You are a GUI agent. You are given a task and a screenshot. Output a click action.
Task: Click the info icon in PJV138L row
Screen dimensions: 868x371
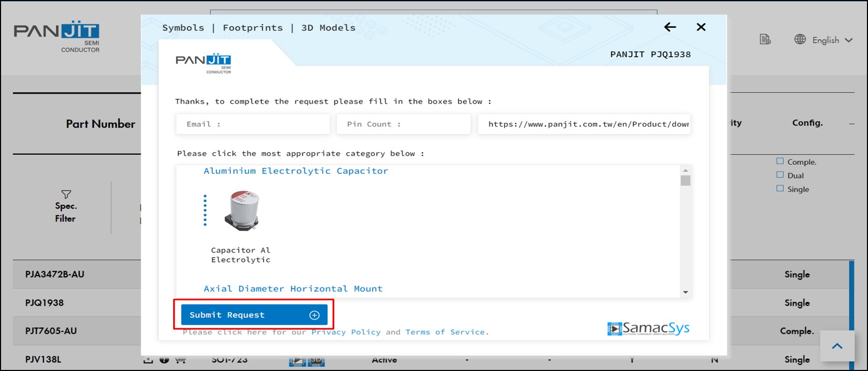[164, 360]
